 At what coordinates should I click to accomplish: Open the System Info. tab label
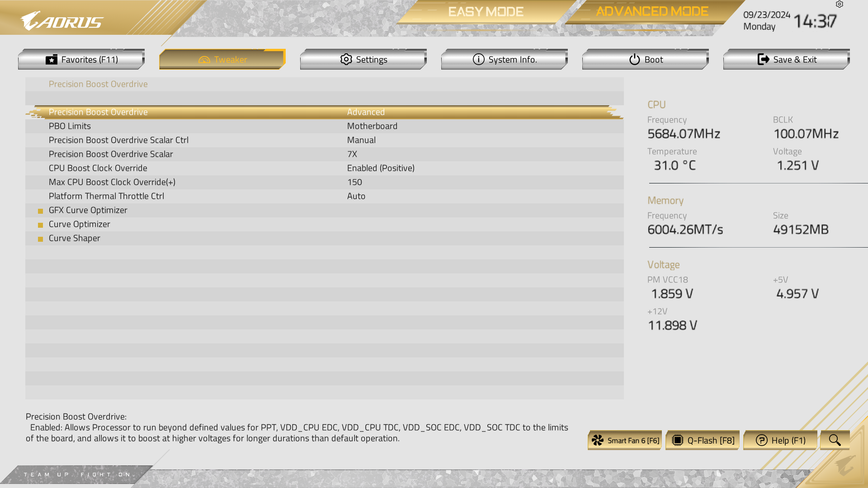tap(513, 60)
